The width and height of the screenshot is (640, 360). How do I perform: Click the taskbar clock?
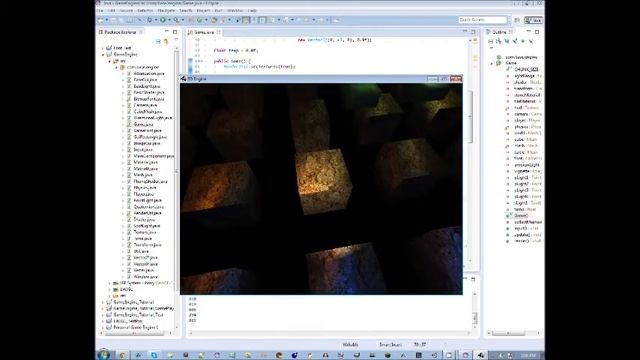pos(528,355)
